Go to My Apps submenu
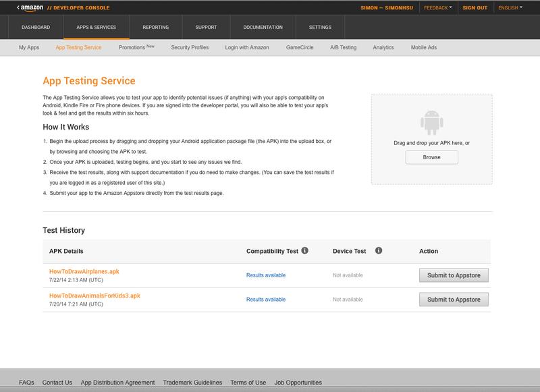 point(29,47)
